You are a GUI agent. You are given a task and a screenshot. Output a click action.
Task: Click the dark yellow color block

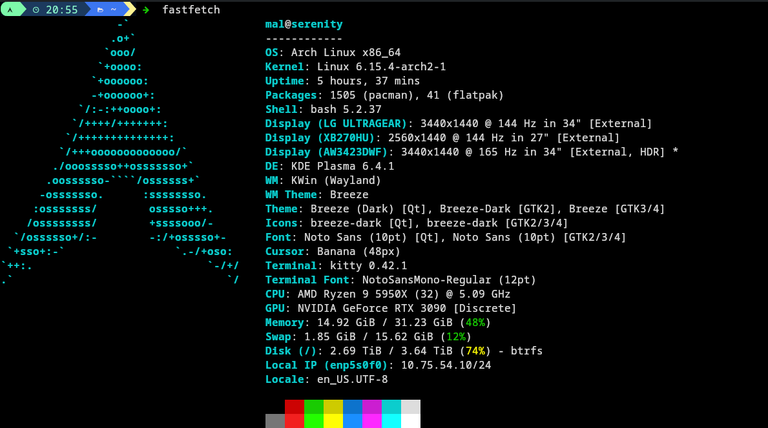pos(333,407)
